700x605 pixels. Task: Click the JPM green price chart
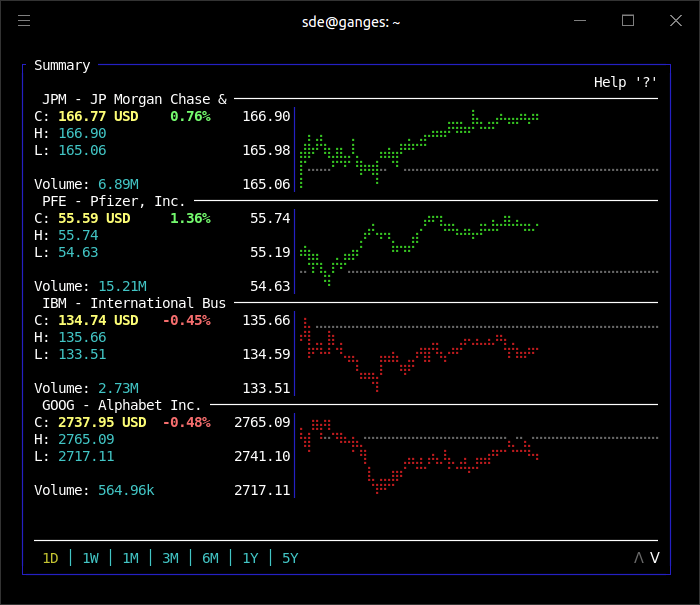click(x=419, y=148)
